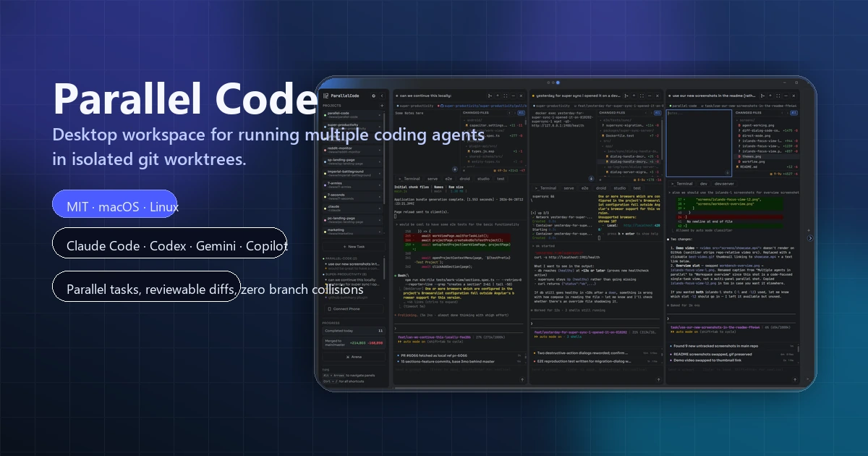Open Terminal tab in first panel
The height and width of the screenshot is (456, 868).
click(x=409, y=179)
